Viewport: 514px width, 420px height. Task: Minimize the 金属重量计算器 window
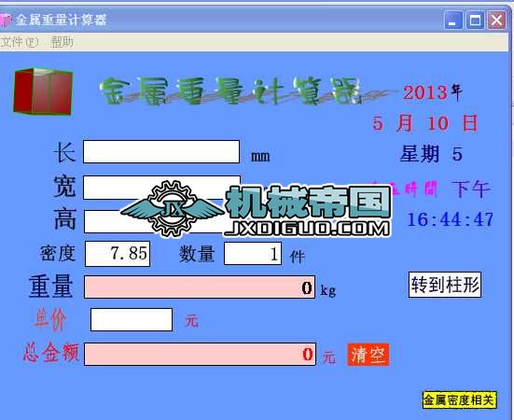pyautogui.click(x=453, y=21)
